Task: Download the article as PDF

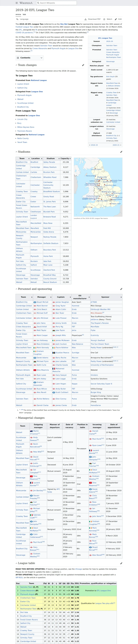Action: pos(93,19)
